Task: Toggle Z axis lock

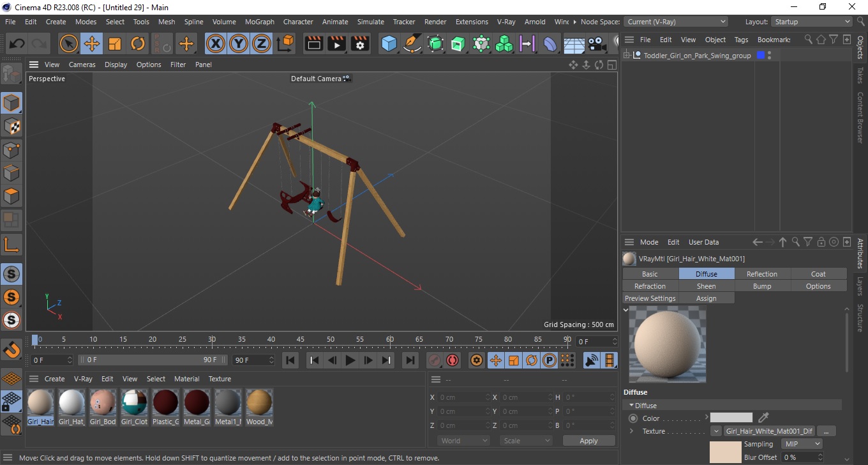Action: point(262,43)
